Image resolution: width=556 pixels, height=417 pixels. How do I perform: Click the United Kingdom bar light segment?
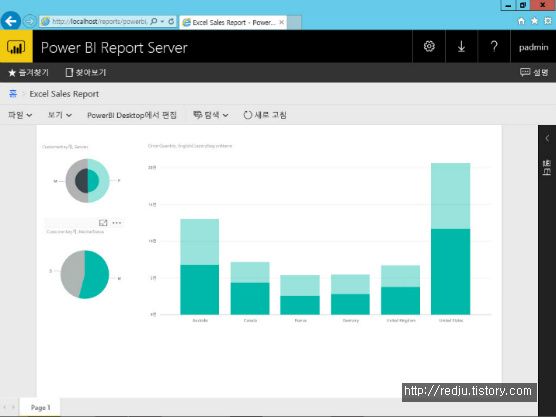400,276
